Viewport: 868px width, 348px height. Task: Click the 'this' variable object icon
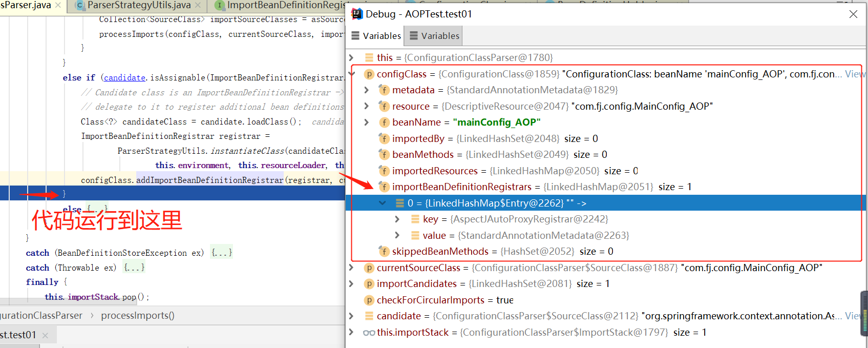[x=369, y=57]
